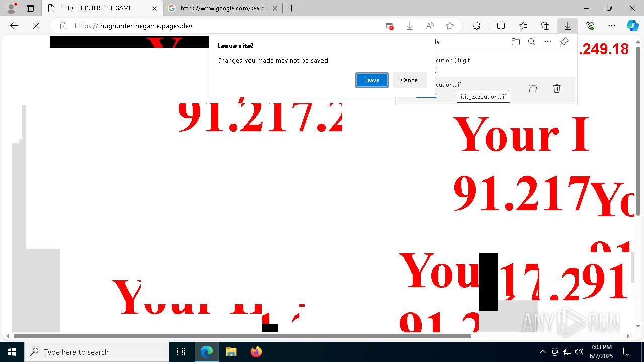Pin the downloads panel
Image resolution: width=644 pixels, height=362 pixels.
pos(565,42)
